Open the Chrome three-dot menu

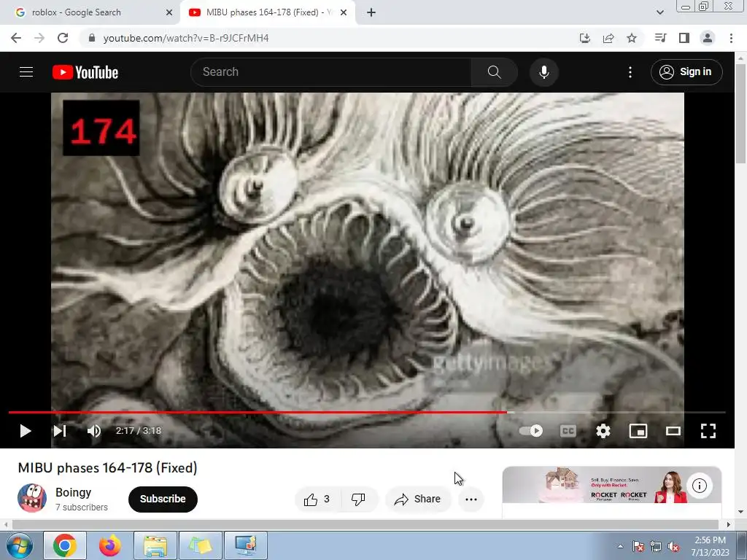731,38
